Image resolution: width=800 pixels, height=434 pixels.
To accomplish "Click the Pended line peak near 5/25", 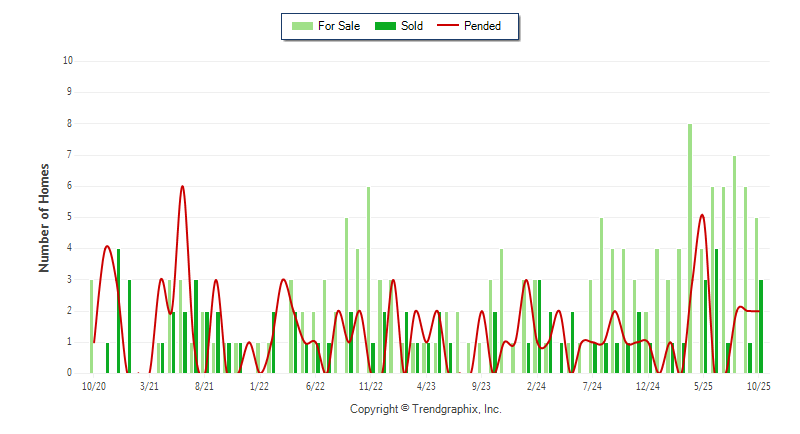I will 702,215.
